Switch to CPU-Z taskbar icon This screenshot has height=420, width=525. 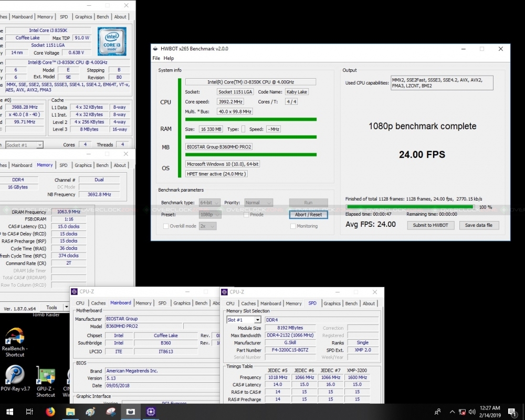coord(151,412)
